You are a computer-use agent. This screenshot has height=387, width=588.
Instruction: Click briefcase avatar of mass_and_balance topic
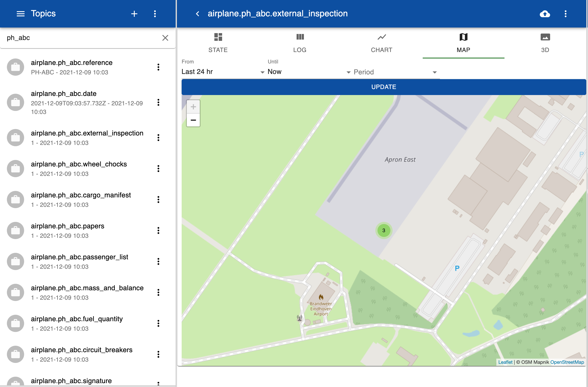pyautogui.click(x=15, y=292)
